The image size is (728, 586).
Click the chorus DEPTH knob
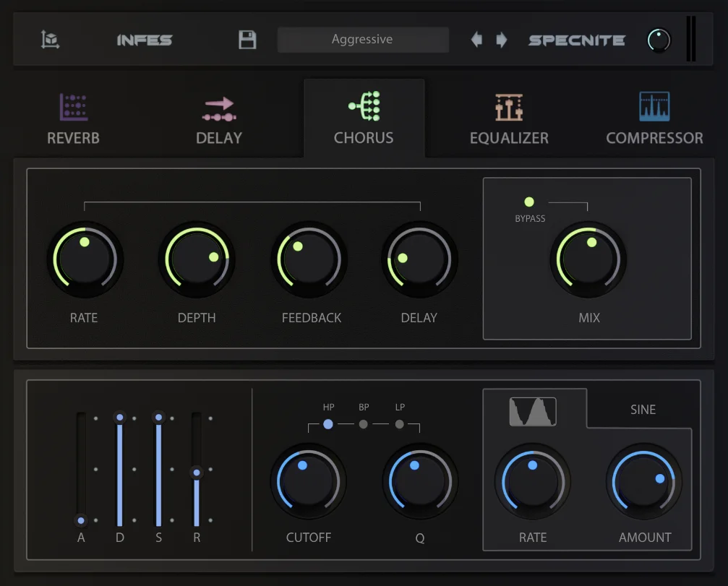click(197, 259)
